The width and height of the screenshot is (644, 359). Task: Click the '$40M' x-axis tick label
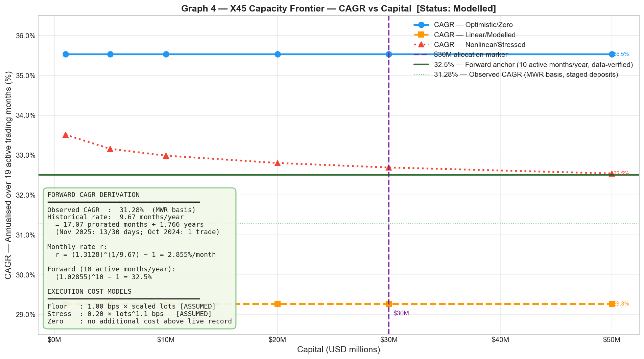(x=500, y=340)
